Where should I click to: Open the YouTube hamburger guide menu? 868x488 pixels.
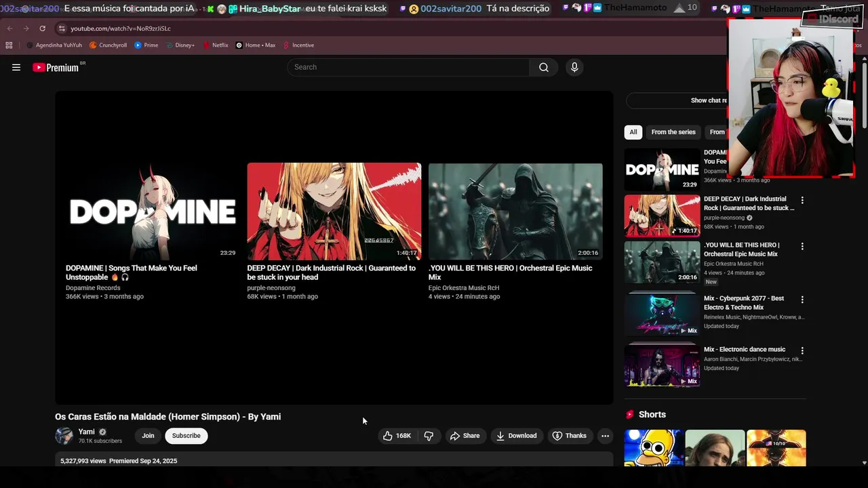coord(16,67)
